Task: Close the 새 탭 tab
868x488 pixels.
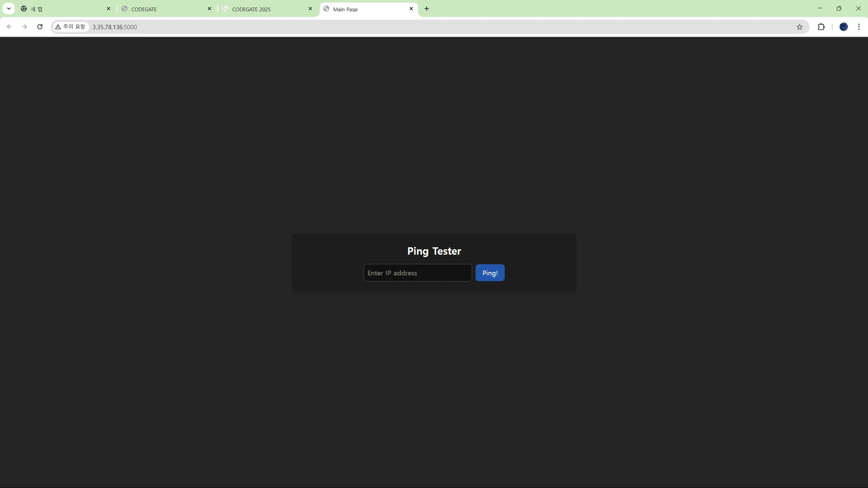Action: (108, 8)
